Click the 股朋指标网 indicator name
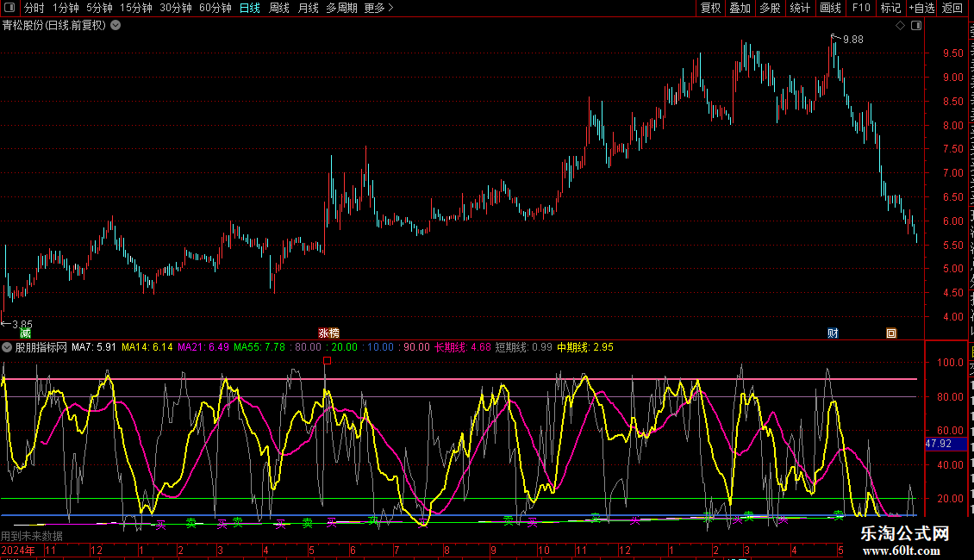The width and height of the screenshot is (974, 560). pyautogui.click(x=41, y=347)
